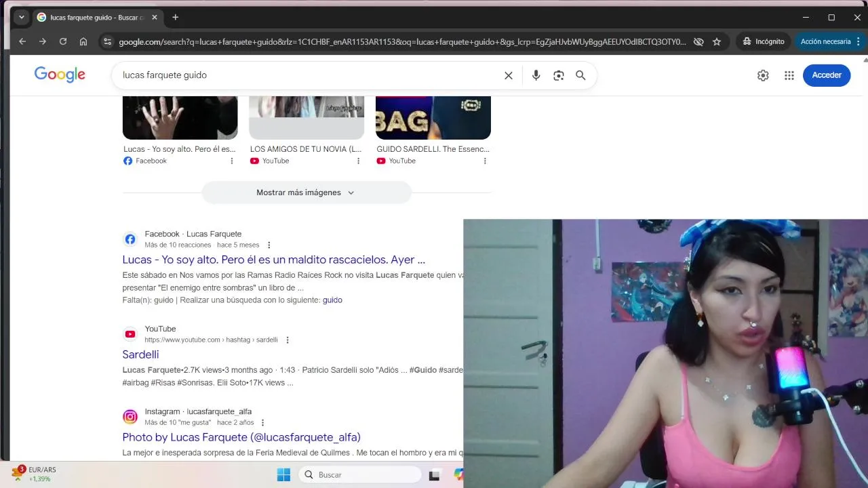The image size is (868, 488).
Task: Clear the search query with the X
Action: 509,75
